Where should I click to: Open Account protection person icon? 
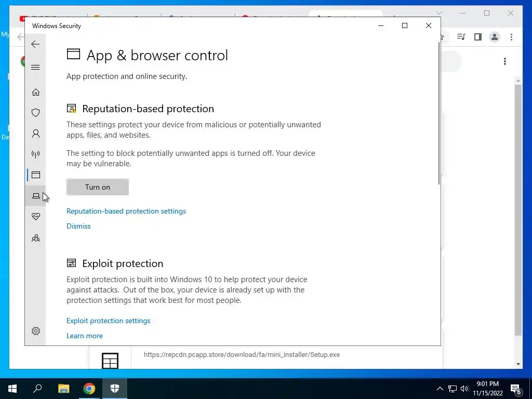pyautogui.click(x=36, y=134)
